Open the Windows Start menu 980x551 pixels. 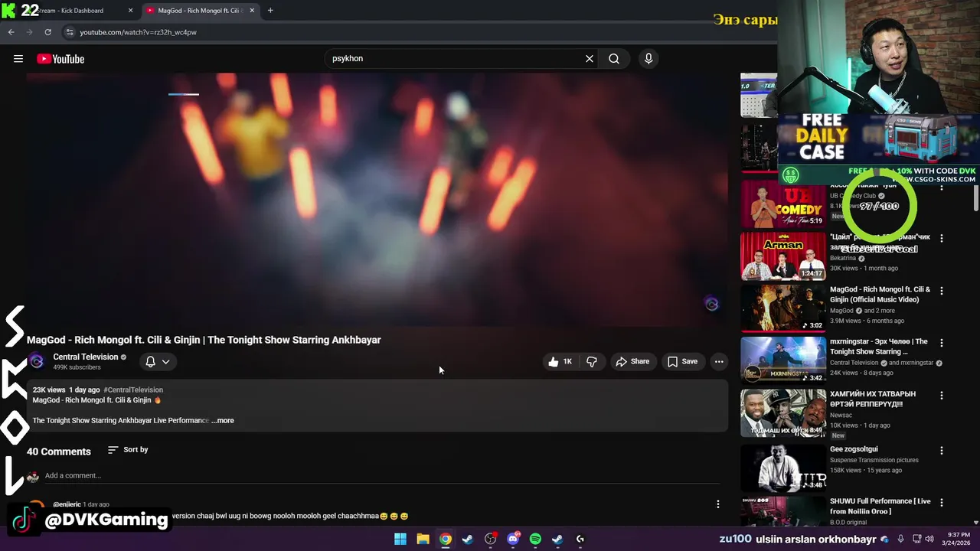[x=400, y=539]
